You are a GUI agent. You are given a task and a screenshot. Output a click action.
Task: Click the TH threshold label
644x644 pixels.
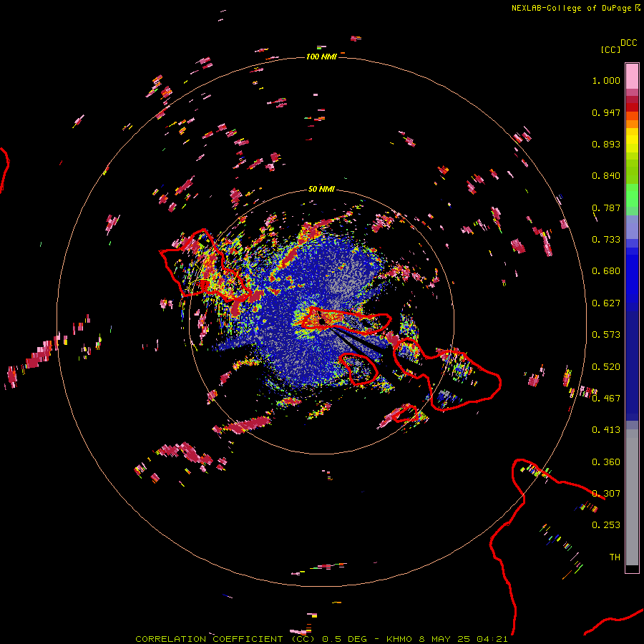pos(615,557)
